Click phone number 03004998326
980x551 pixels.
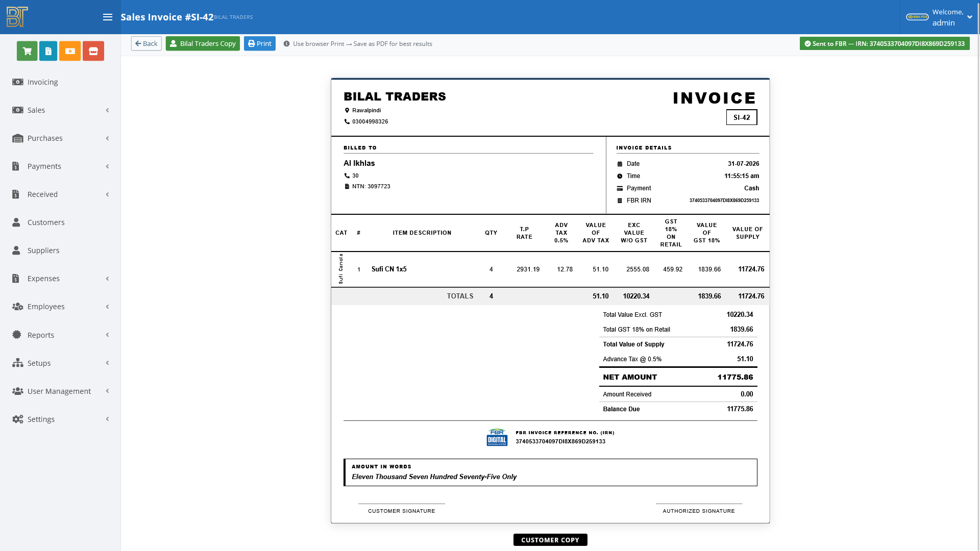pyautogui.click(x=370, y=122)
